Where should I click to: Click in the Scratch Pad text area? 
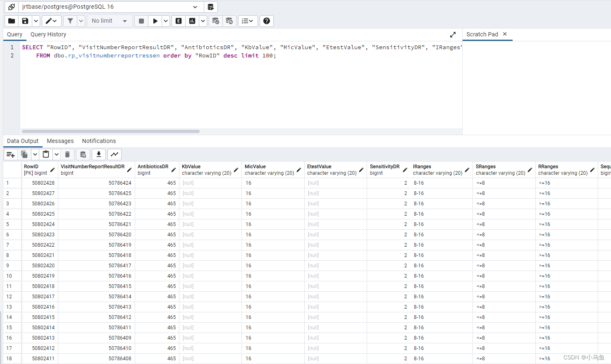click(x=537, y=88)
